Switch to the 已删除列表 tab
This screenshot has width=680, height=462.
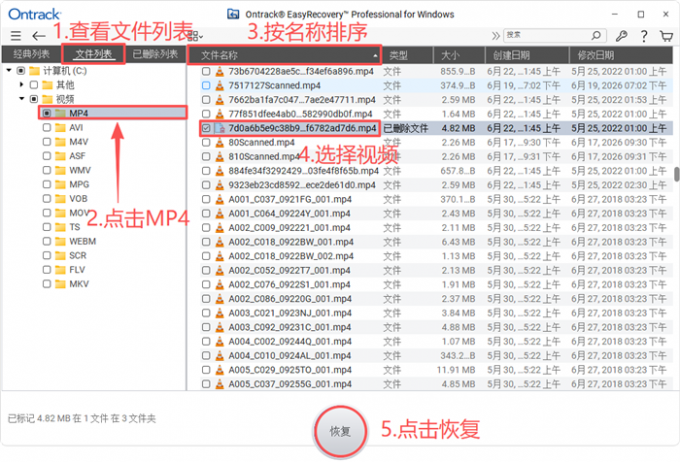click(155, 54)
